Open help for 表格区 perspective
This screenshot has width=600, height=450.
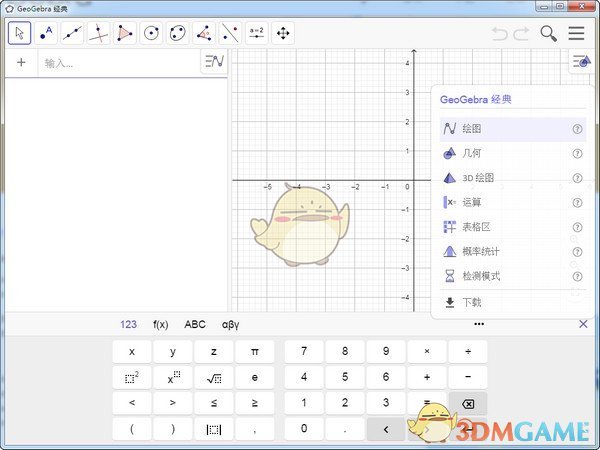pyautogui.click(x=577, y=227)
